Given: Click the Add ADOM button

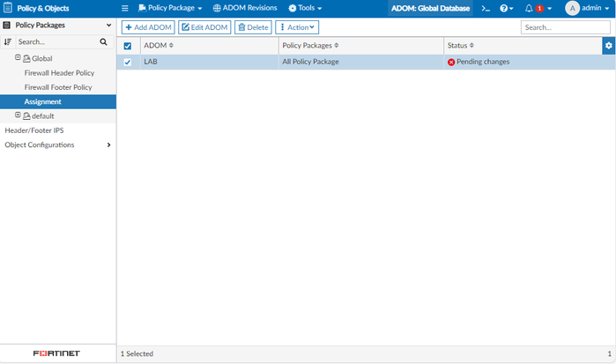Looking at the screenshot, I should (x=148, y=27).
